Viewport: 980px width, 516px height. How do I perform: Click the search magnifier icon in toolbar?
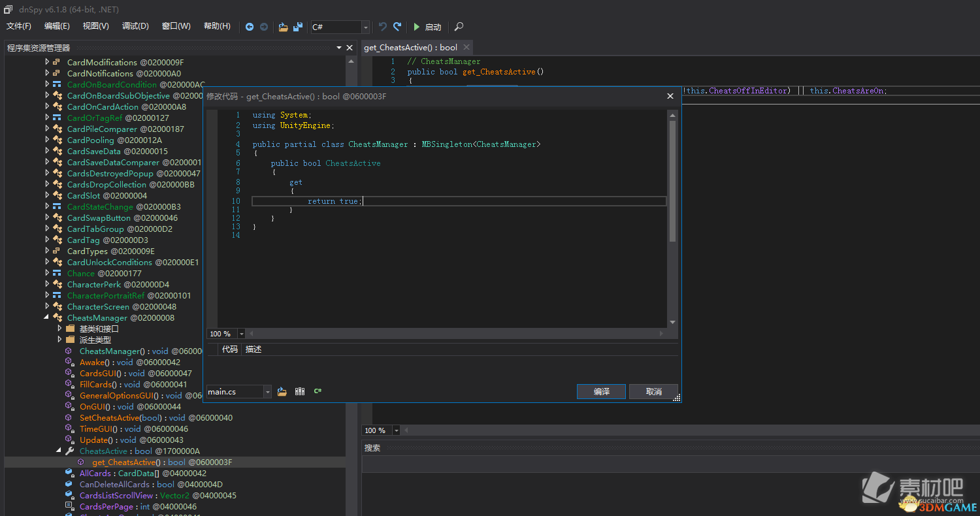click(459, 27)
